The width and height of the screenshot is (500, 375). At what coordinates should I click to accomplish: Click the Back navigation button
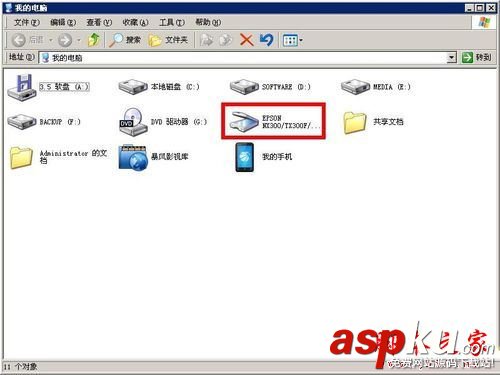(28, 40)
